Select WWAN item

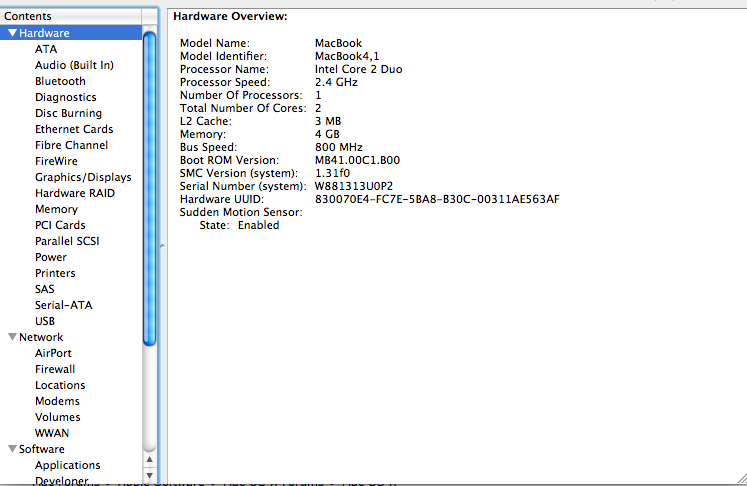(x=52, y=433)
